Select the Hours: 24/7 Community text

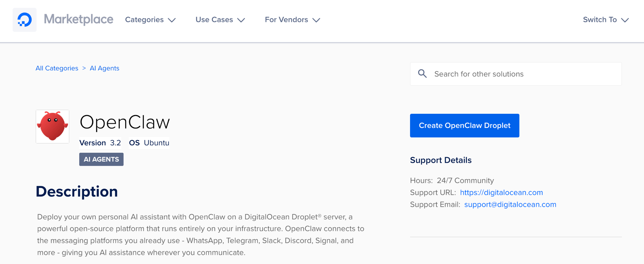click(452, 180)
